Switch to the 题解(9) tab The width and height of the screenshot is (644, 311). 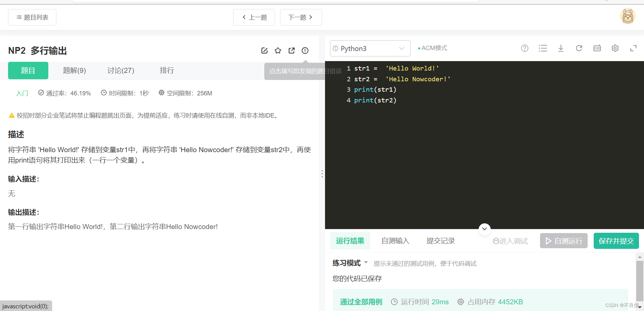[x=74, y=71]
